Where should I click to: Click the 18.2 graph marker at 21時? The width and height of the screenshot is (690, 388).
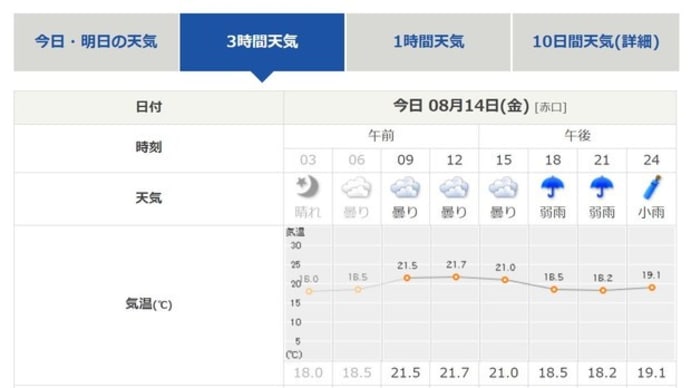coord(603,290)
